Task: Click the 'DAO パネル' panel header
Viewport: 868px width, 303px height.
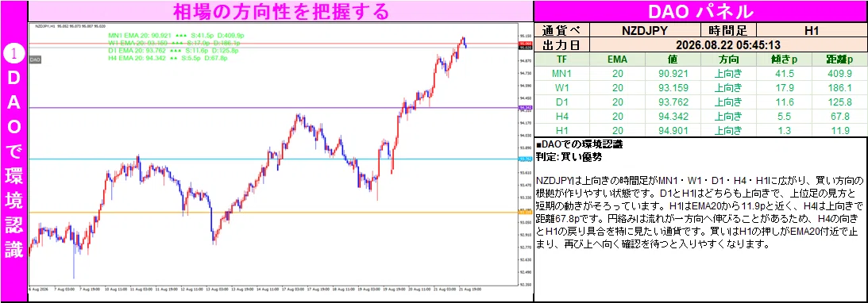Action: (x=700, y=11)
